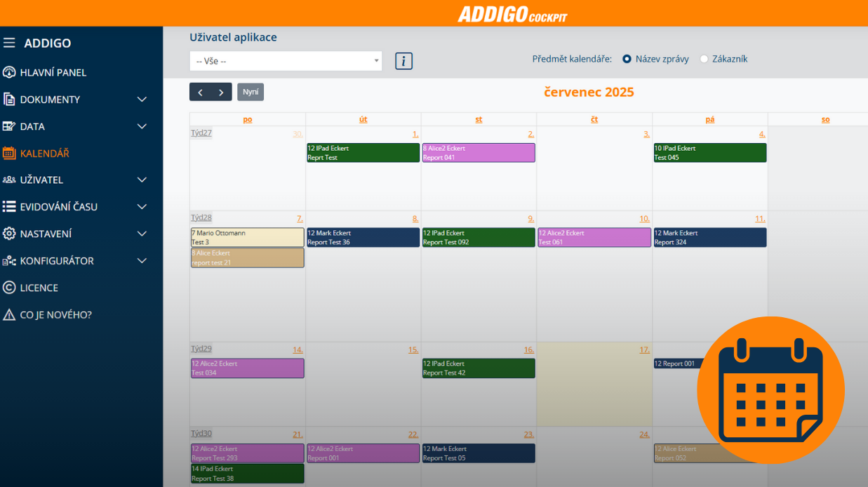Screen dimensions: 868x487
Task: Click the Uživatel users icon
Action: (x=9, y=180)
